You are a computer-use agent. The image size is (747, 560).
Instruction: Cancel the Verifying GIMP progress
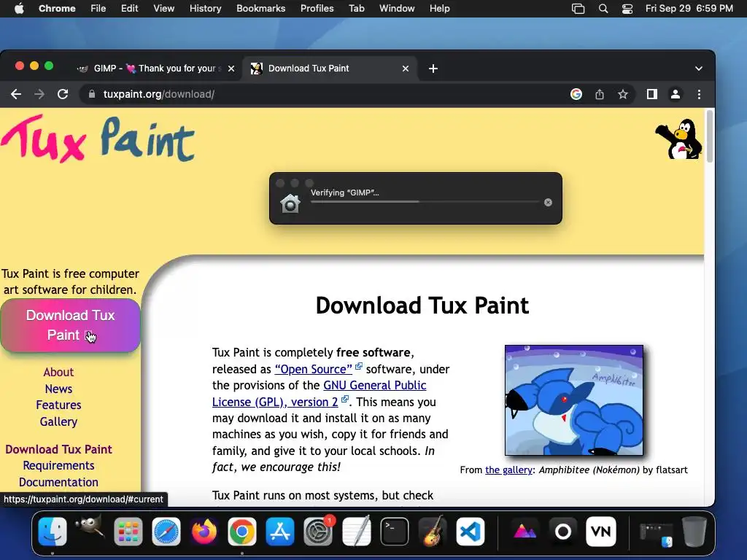pos(549,203)
